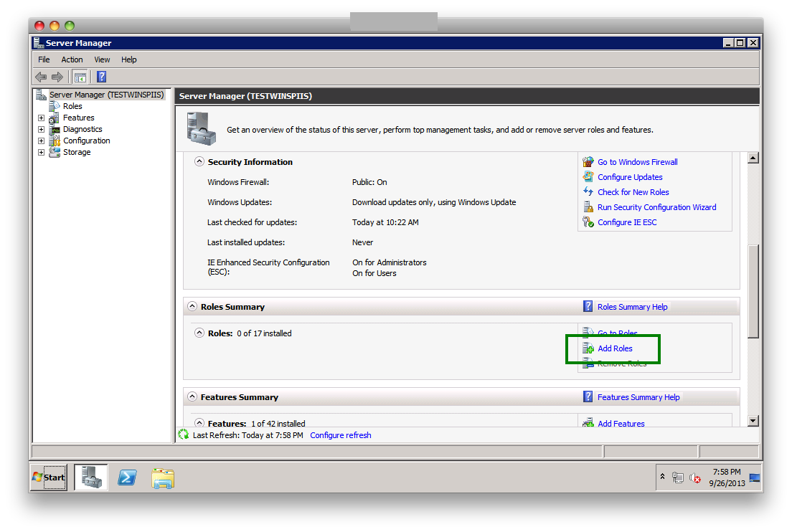
Task: Collapse the Security Information section
Action: (x=199, y=162)
